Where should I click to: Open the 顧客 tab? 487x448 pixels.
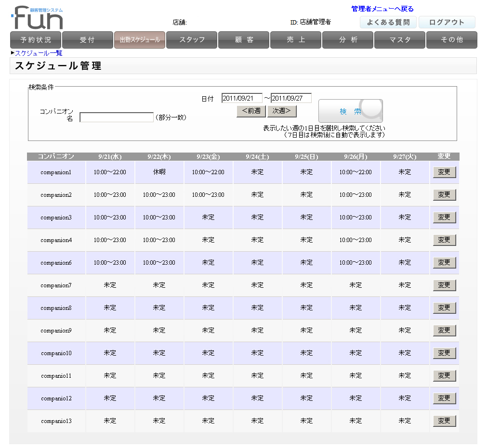244,40
